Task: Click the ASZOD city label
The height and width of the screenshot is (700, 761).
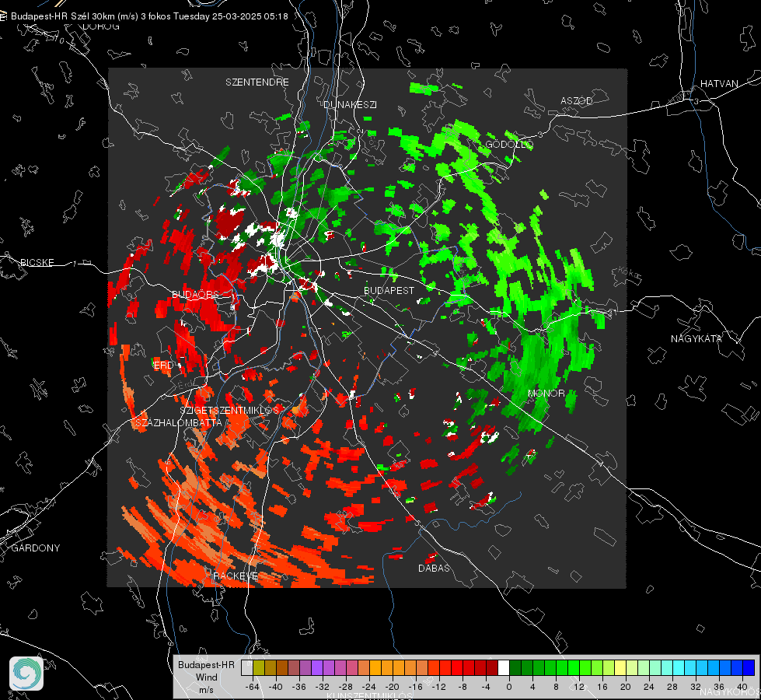Action: (x=577, y=100)
